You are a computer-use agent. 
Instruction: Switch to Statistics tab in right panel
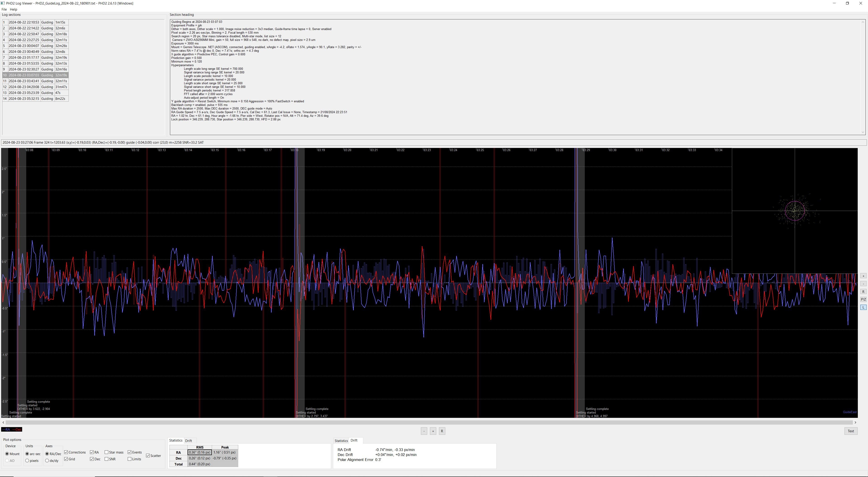[341, 441]
